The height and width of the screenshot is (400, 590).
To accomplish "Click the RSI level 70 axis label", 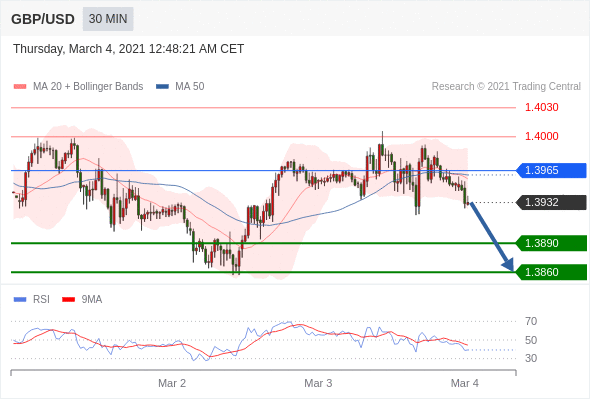I will (x=531, y=321).
